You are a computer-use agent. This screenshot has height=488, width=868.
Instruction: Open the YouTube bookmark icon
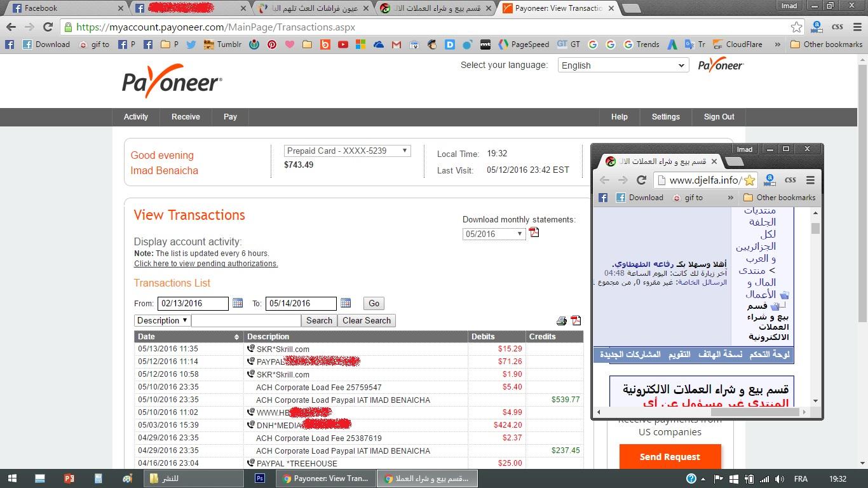coord(343,44)
